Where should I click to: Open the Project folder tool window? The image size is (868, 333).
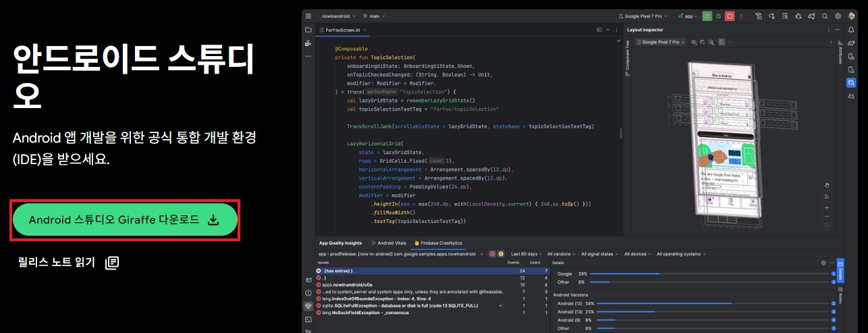point(308,30)
